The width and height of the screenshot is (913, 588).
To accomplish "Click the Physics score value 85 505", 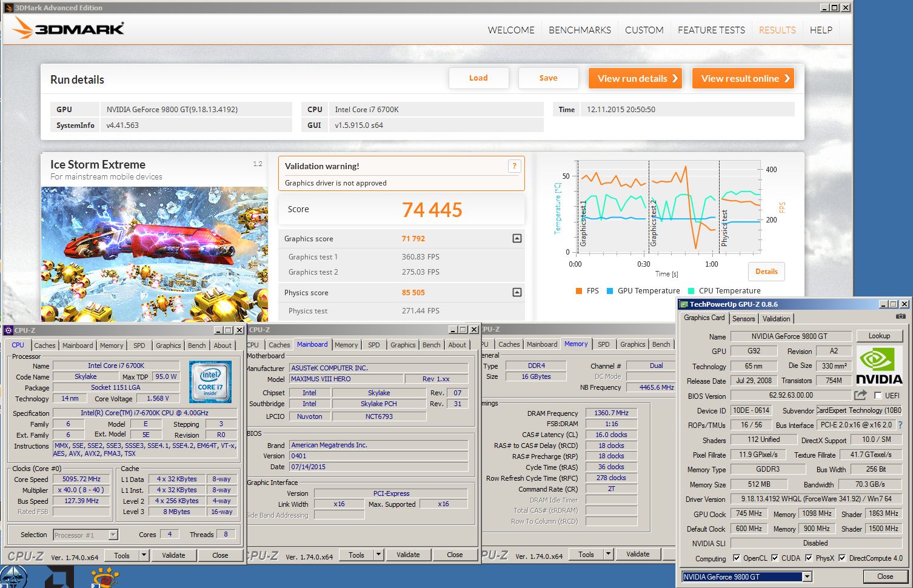I will (x=413, y=293).
